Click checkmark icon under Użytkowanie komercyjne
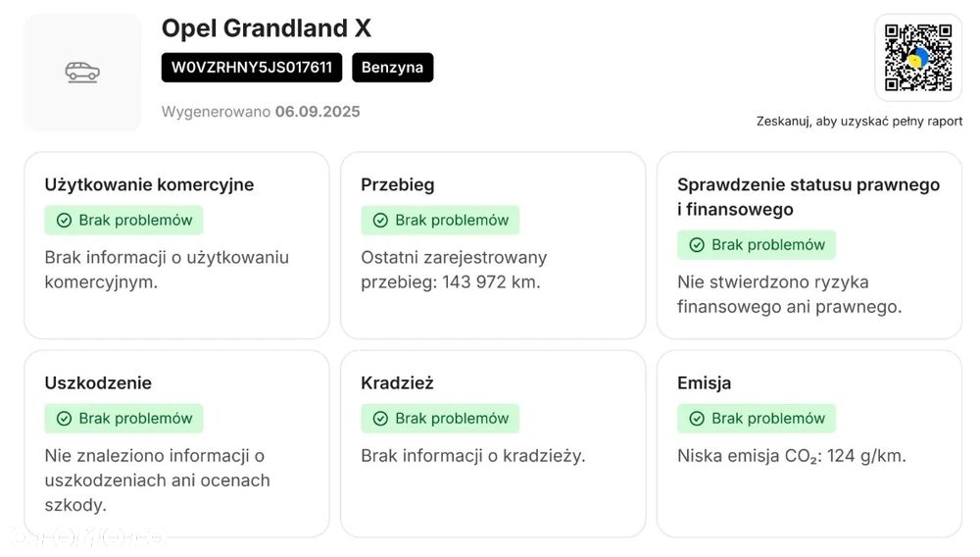Viewport: 980px width, 557px height. tap(64, 221)
